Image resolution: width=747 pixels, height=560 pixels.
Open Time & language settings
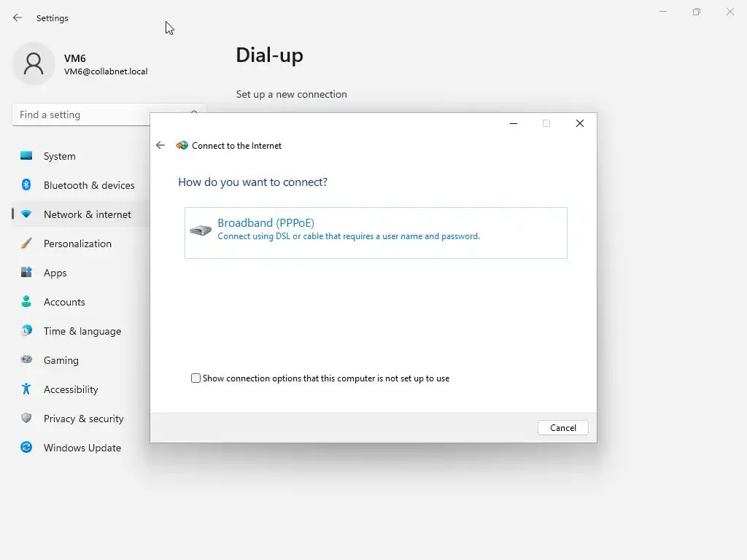pos(81,331)
